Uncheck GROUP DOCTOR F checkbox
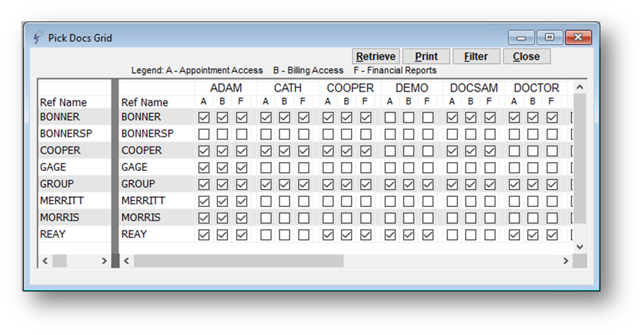The width and height of the screenshot is (644, 335). pos(552,184)
